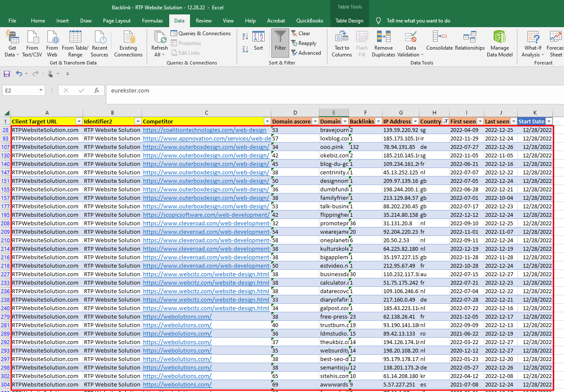Click the Consolidate tool
Viewport: 564px width, 392px height.
coord(440,41)
